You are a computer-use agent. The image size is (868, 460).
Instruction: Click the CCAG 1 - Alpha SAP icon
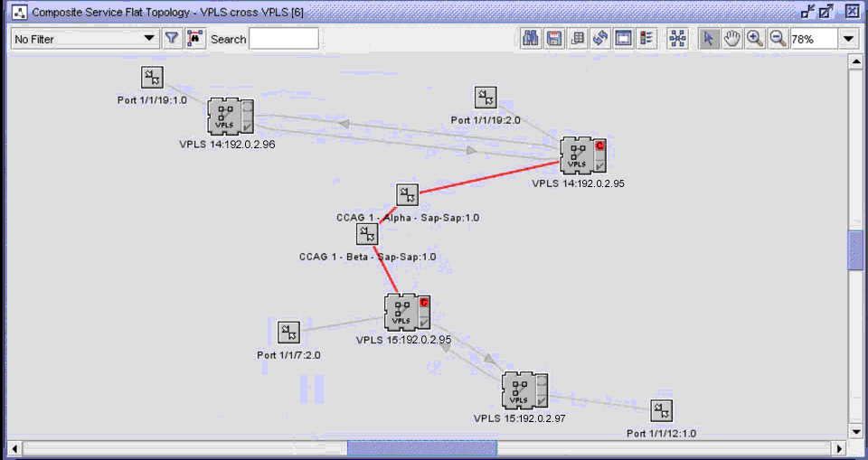[408, 195]
